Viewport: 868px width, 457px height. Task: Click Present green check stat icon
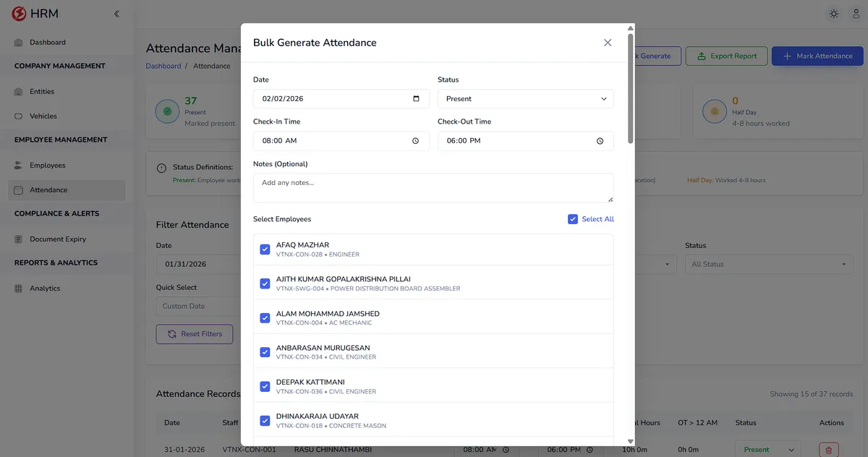(x=168, y=111)
